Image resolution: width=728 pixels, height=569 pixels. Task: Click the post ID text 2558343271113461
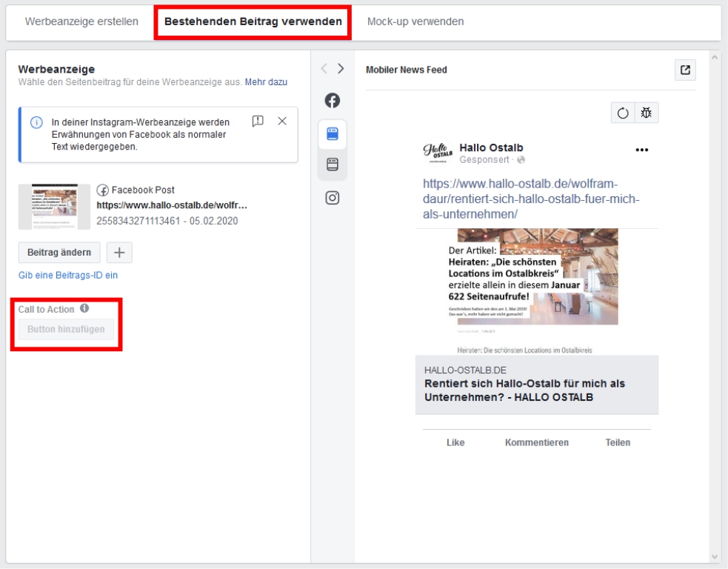click(138, 221)
